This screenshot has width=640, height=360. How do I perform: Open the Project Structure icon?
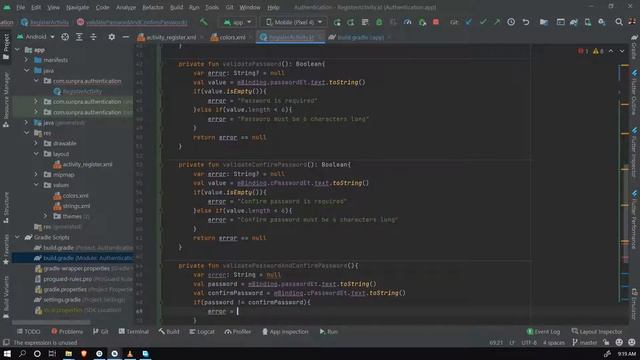[x=543, y=22]
